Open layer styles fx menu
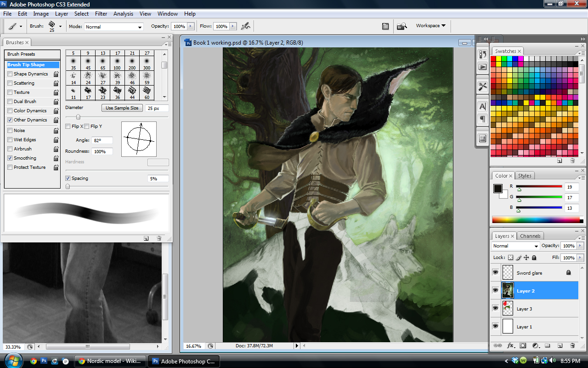588x368 pixels. (x=510, y=345)
